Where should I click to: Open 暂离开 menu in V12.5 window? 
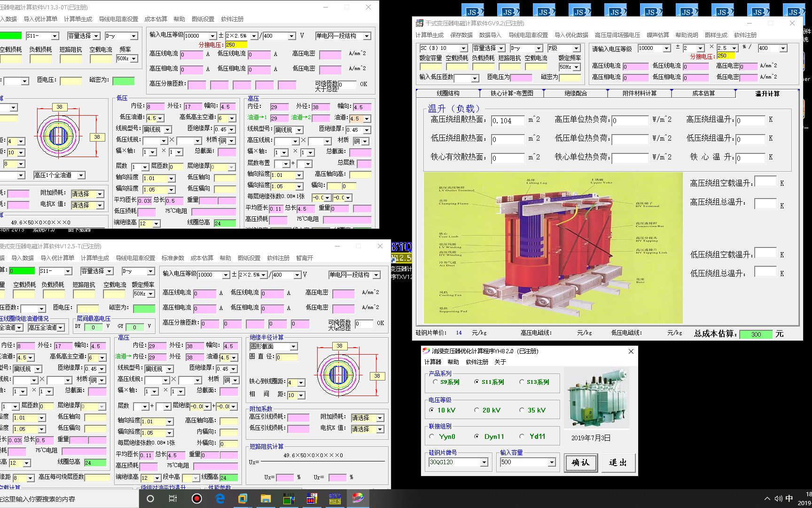pos(304,258)
